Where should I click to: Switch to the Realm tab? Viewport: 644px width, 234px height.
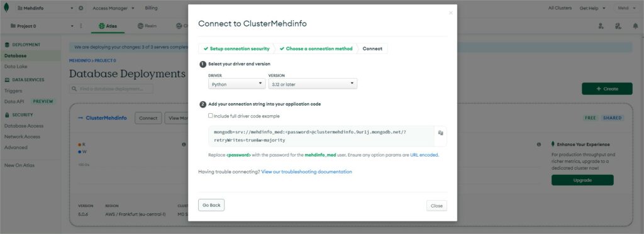click(x=147, y=26)
